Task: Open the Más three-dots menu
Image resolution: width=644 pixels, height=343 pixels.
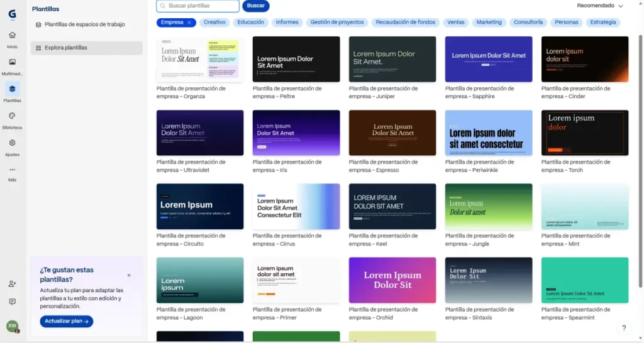Action: [x=13, y=170]
